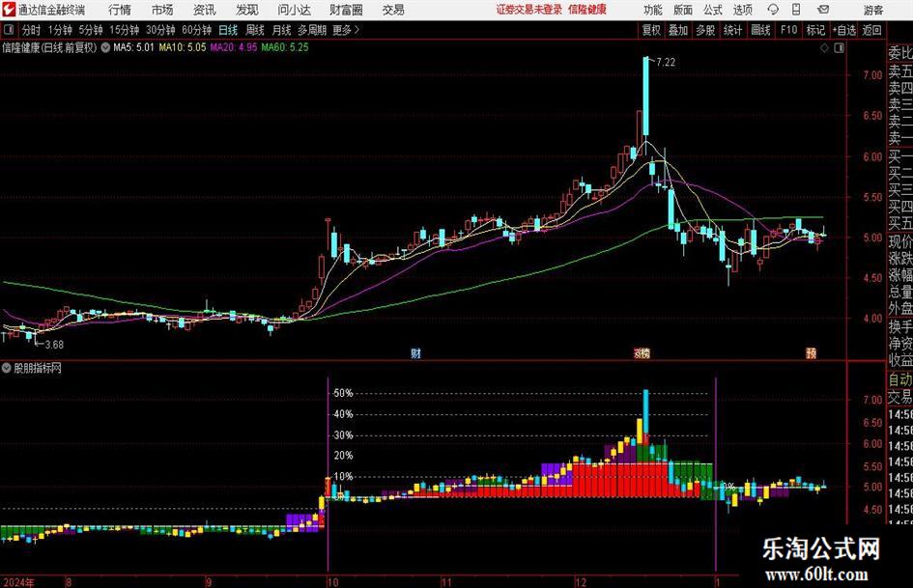
Task: Open the 版面 menu
Action: 683,10
